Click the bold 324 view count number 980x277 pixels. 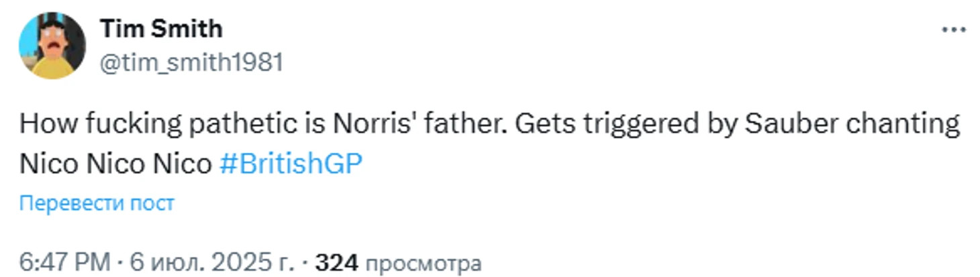[x=338, y=263]
